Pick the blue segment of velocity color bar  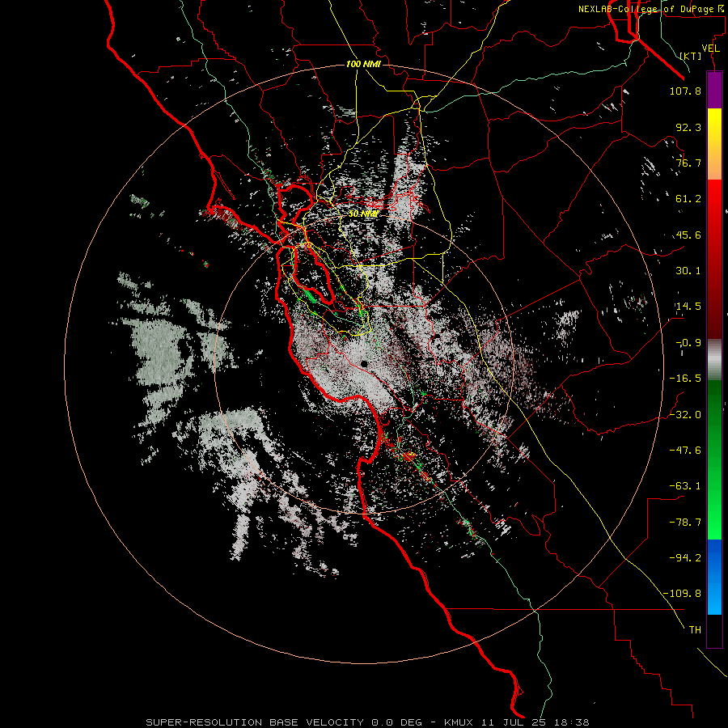pyautogui.click(x=714, y=577)
